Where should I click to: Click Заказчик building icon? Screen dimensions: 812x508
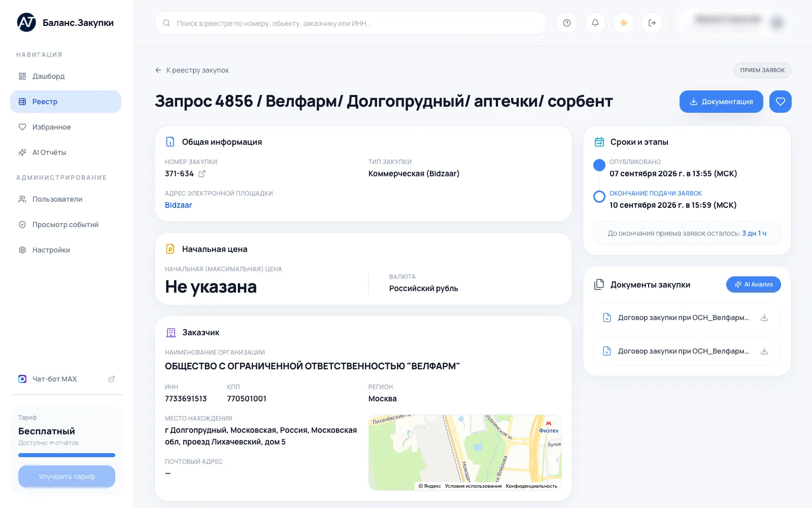(171, 333)
